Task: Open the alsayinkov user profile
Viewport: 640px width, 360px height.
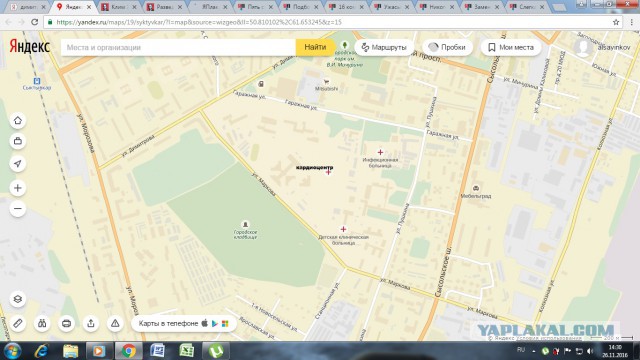Action: tap(602, 47)
